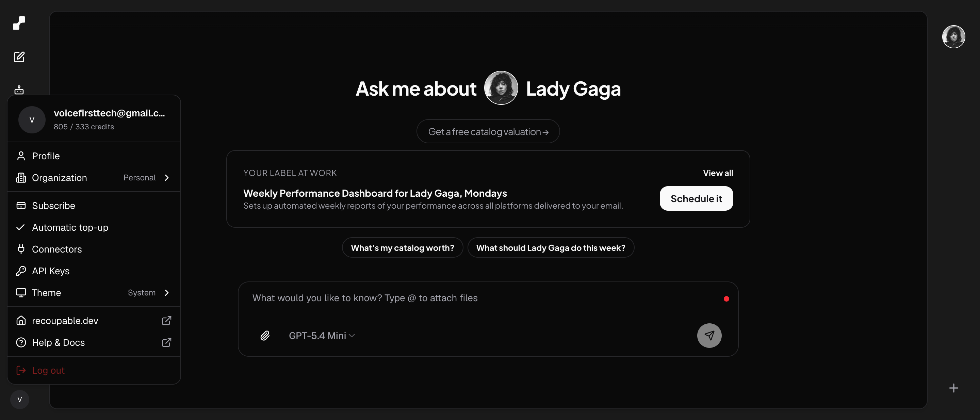Click the red recording dot in the chat box
The width and height of the screenshot is (980, 420).
726,298
